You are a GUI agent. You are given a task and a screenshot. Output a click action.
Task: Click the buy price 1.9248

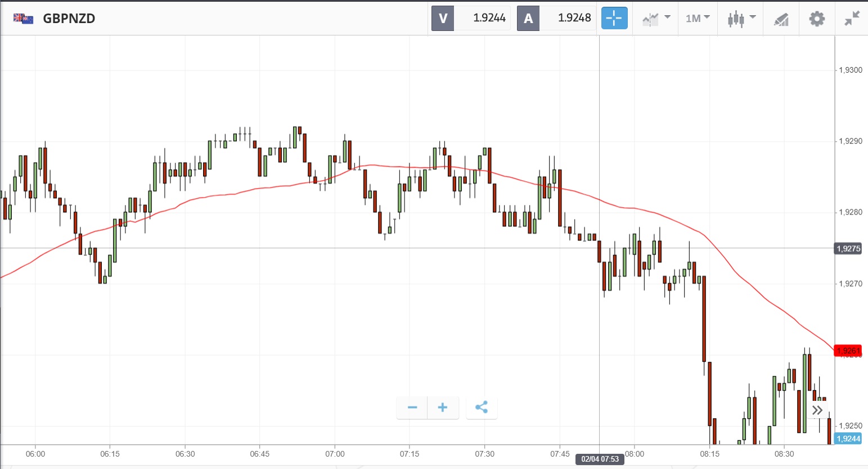[574, 19]
